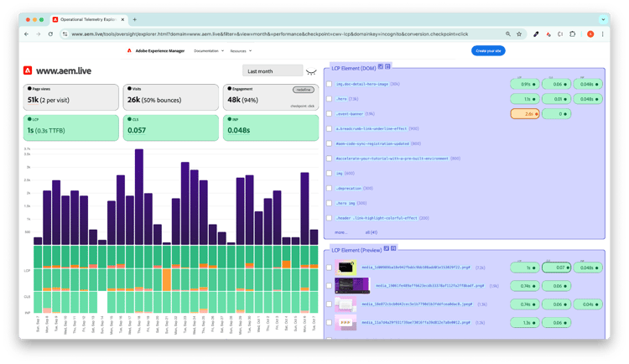The image size is (629, 364).
Task: Click second icon beside LCP Element (DOM) title
Action: click(387, 66)
